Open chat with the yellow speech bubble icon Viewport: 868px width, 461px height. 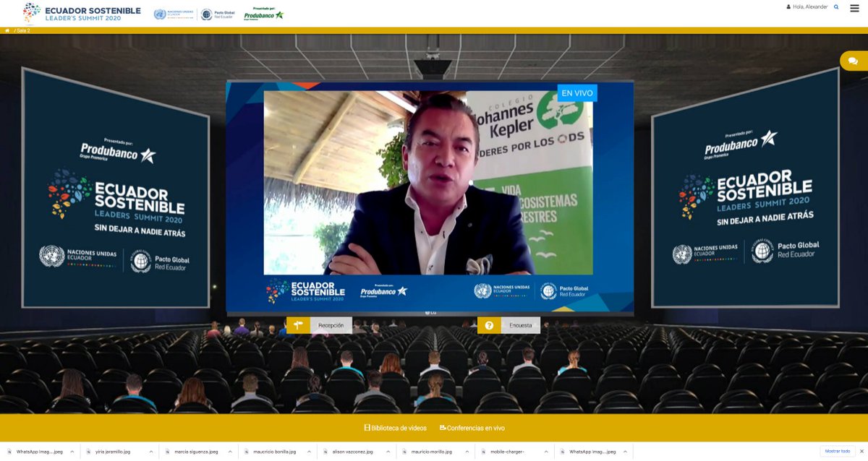pos(853,61)
